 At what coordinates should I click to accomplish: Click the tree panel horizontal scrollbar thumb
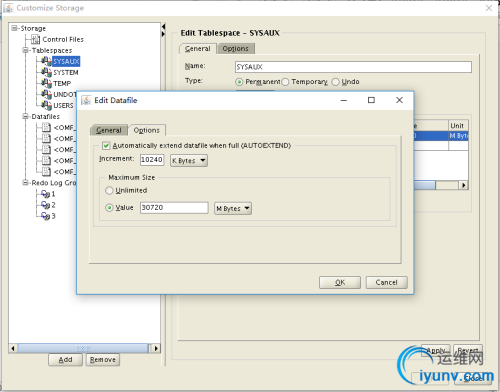(83, 348)
